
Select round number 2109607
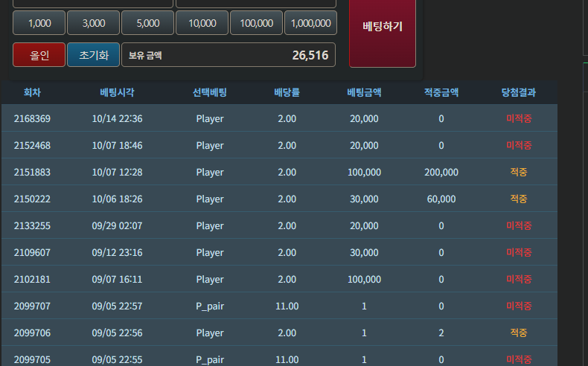click(x=32, y=252)
